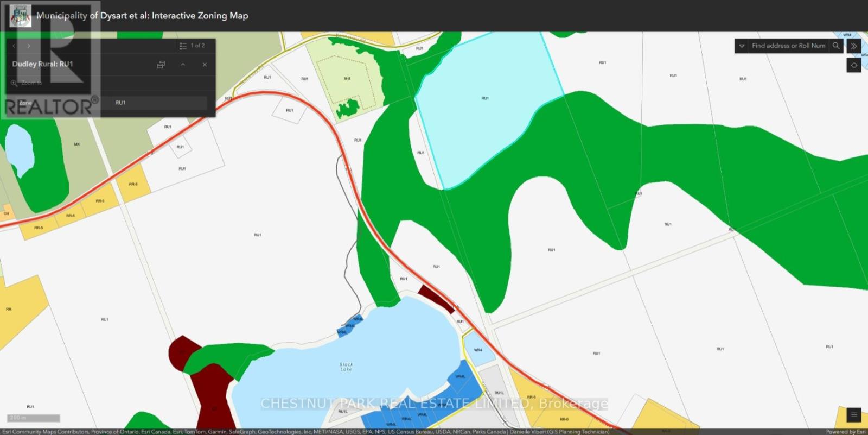Screen dimensions: 868x435
Task: Click the Find address or Roll Num field
Action: tap(788, 46)
